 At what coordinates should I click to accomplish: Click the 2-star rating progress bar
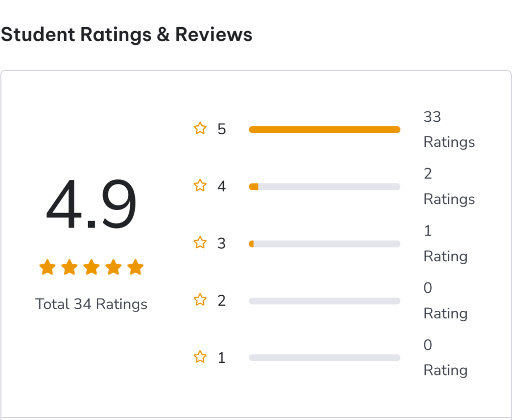pyautogui.click(x=325, y=301)
